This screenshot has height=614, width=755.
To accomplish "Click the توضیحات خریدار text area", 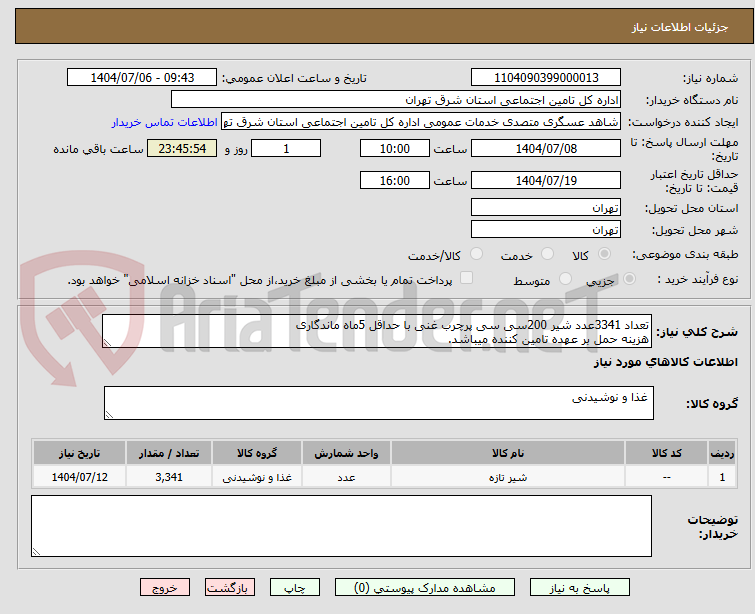I will tap(341, 526).
